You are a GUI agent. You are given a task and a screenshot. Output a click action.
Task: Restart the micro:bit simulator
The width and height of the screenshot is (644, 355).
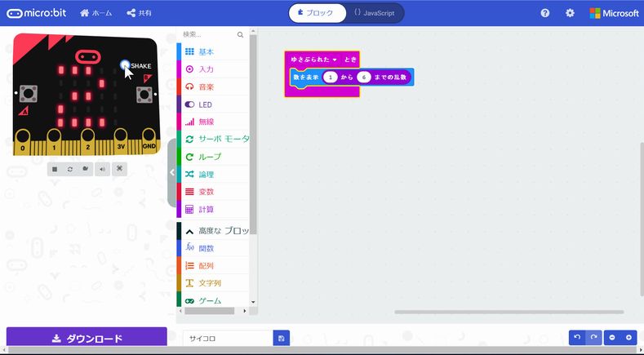70,169
